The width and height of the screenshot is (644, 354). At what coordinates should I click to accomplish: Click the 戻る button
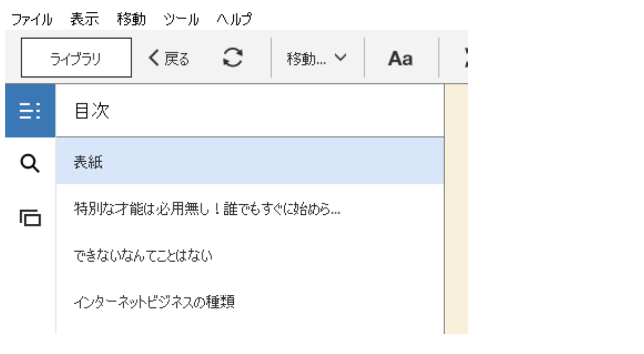[169, 59]
